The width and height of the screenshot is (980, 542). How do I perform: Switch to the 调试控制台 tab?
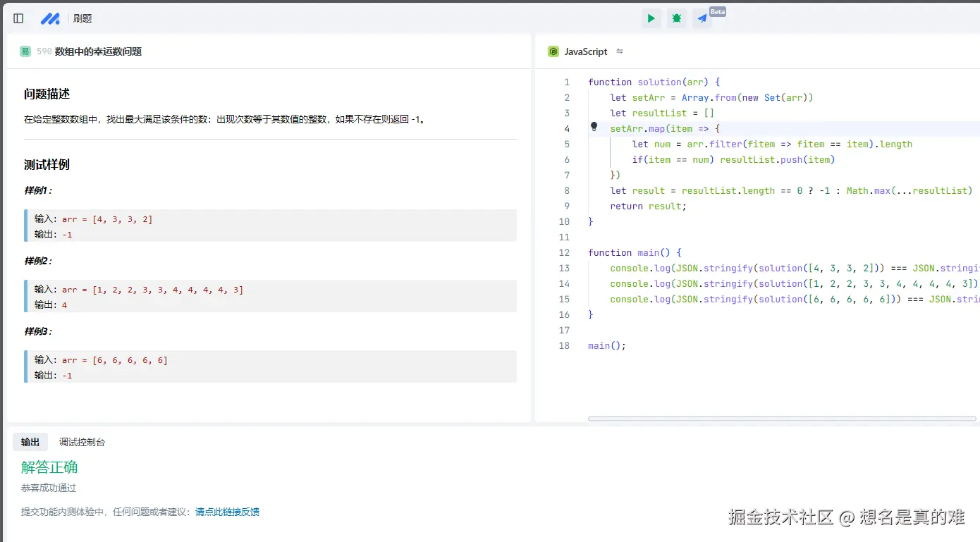[x=82, y=442]
